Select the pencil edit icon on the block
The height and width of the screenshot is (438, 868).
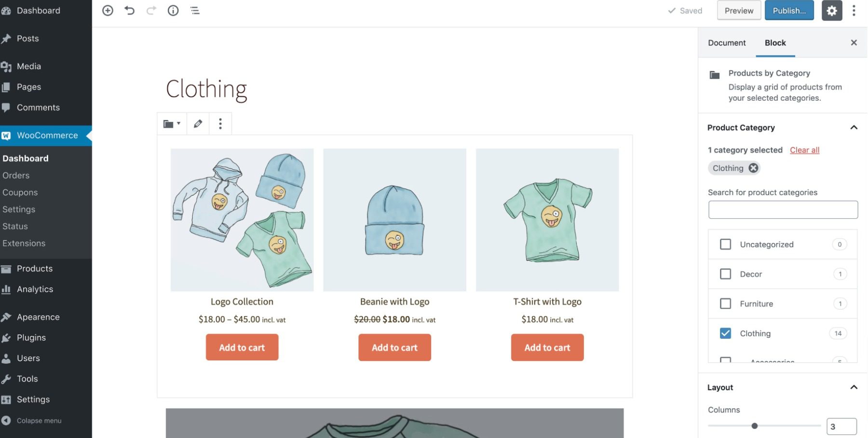tap(197, 123)
